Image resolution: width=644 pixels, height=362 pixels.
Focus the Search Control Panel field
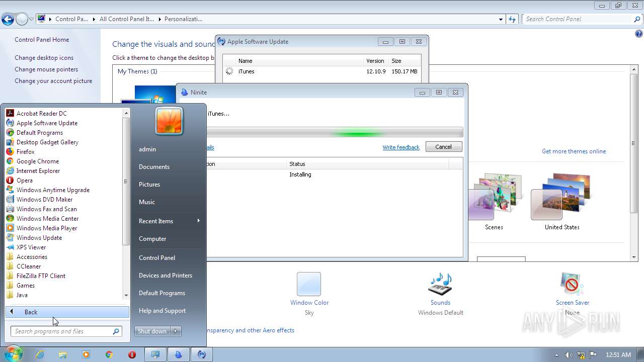point(579,19)
